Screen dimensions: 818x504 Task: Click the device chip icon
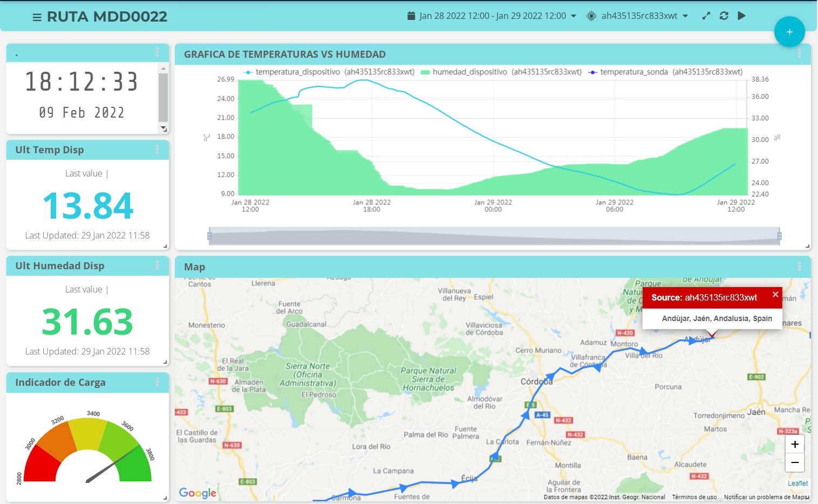[x=591, y=16]
